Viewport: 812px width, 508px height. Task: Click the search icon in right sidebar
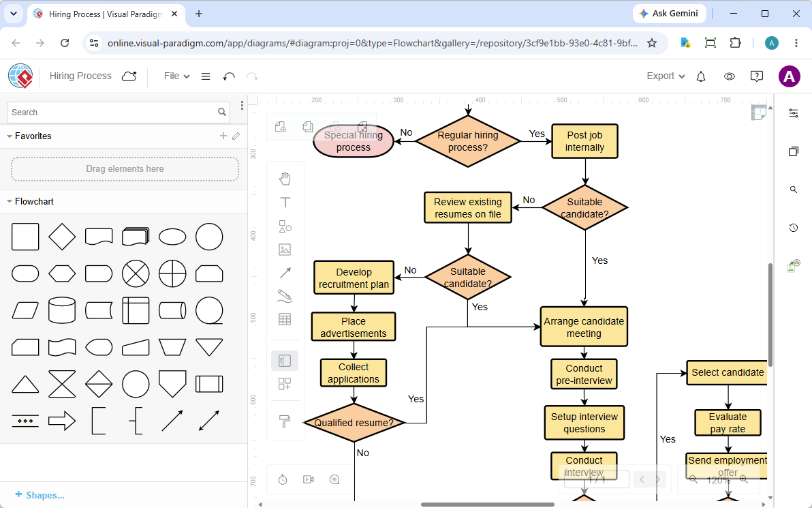(794, 190)
